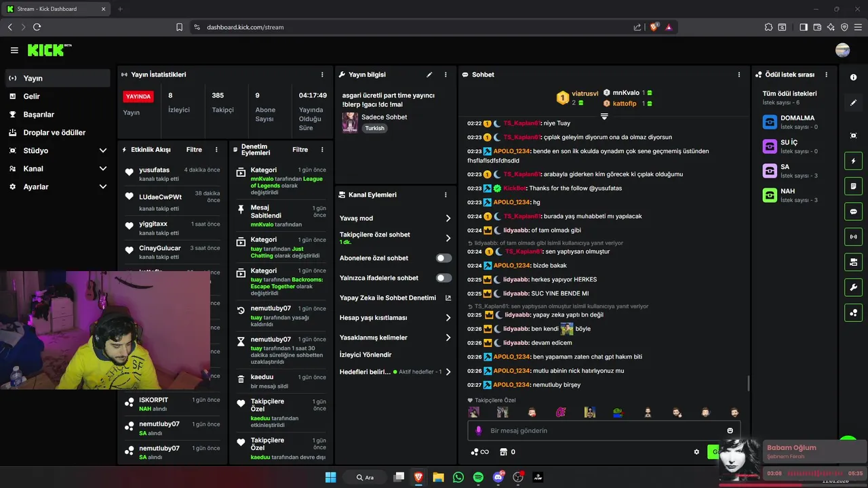Toggle Yalnızca ifadelerle sohbet switch
The width and height of the screenshot is (868, 488).
[x=443, y=278]
